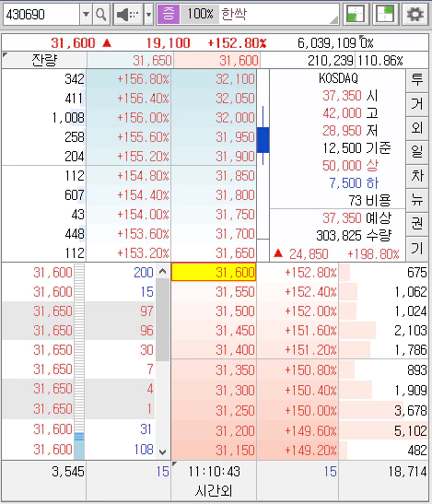Click the speaker sound alert icon
The image size is (432, 504).
point(128,15)
